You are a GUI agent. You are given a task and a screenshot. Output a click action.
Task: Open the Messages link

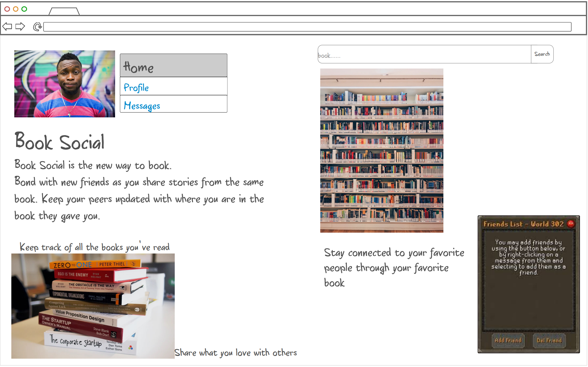click(x=174, y=104)
